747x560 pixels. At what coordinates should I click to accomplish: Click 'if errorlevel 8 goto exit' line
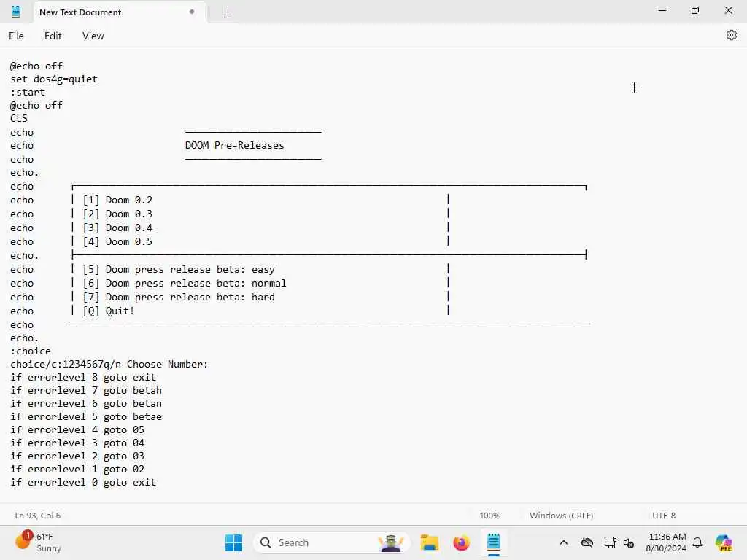pyautogui.click(x=83, y=377)
